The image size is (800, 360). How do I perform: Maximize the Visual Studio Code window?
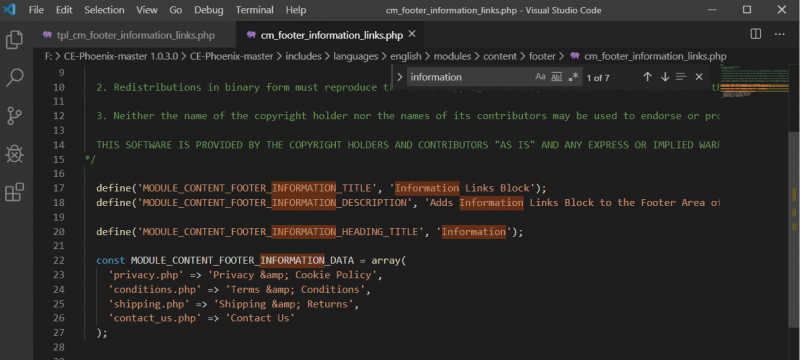(x=747, y=9)
